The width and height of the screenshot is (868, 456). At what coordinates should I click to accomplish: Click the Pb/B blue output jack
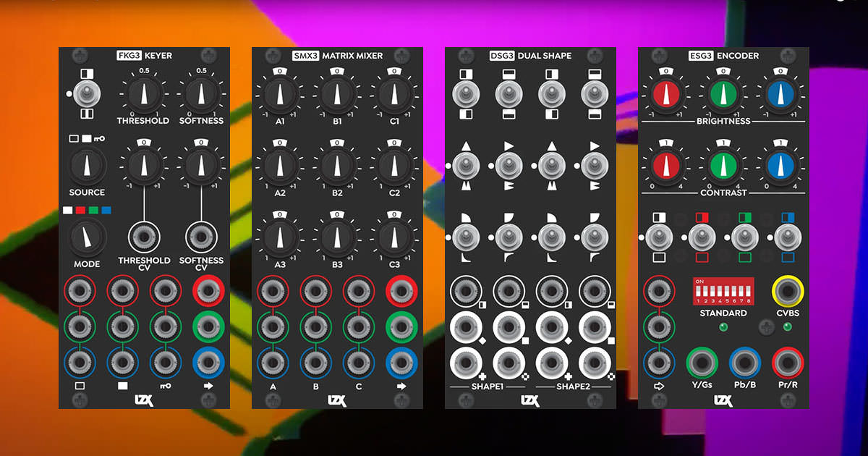click(x=744, y=362)
